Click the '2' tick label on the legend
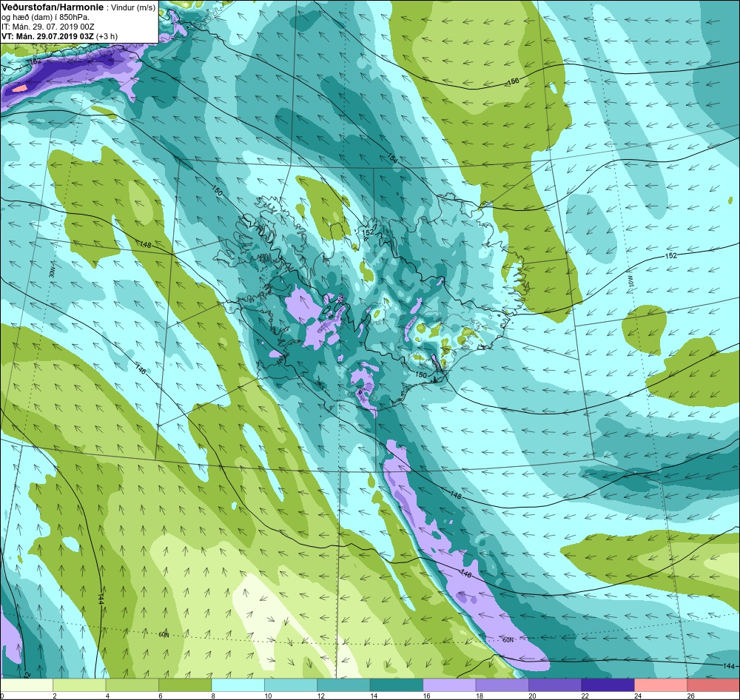The height and width of the screenshot is (700, 740). click(x=55, y=696)
